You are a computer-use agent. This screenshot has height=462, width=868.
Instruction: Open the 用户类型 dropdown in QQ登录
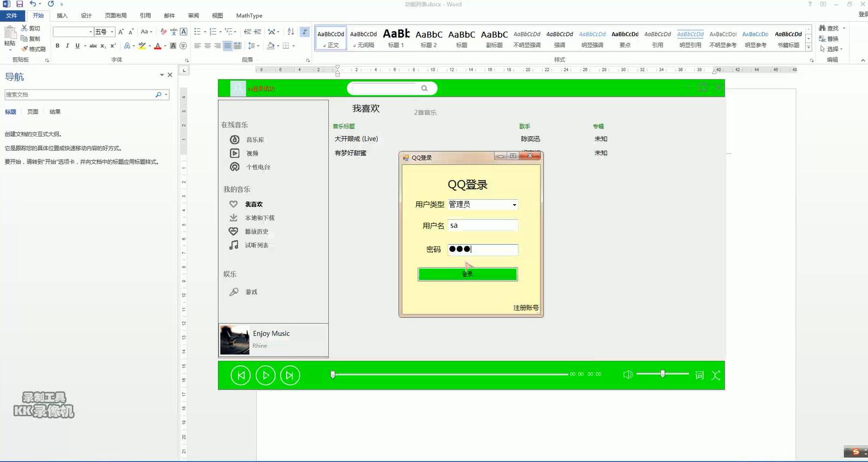pyautogui.click(x=514, y=205)
